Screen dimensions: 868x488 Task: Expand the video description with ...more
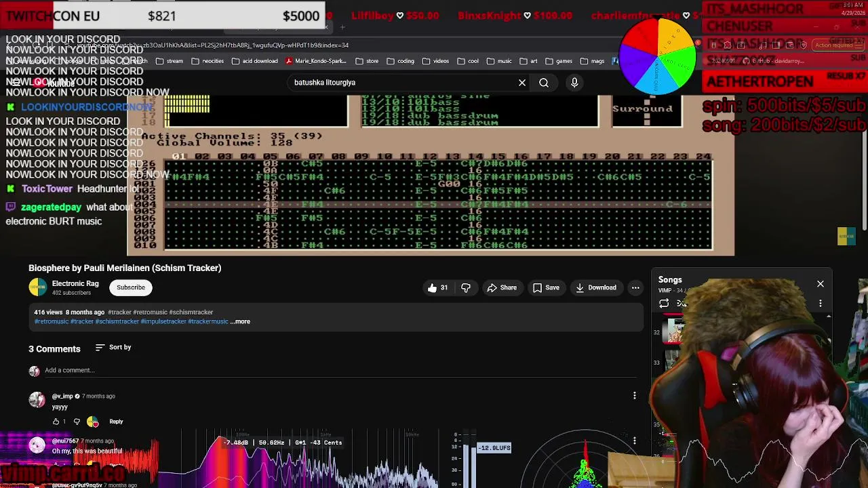pyautogui.click(x=241, y=321)
